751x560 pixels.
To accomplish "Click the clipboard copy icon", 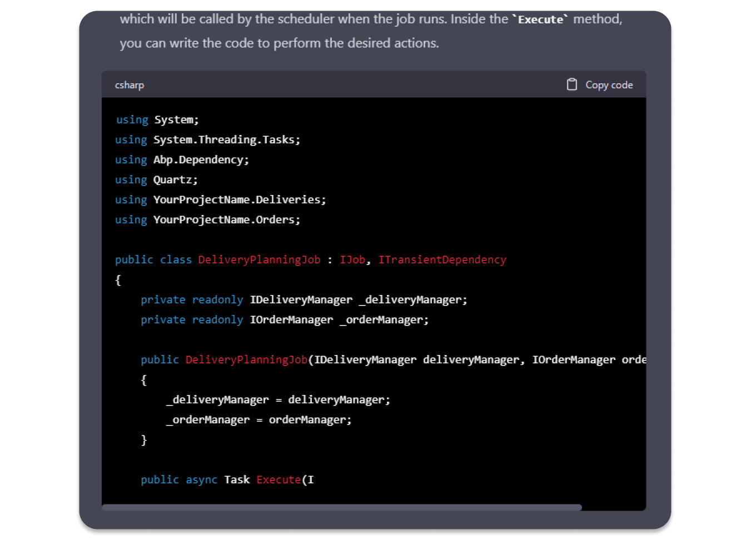I will click(x=571, y=84).
